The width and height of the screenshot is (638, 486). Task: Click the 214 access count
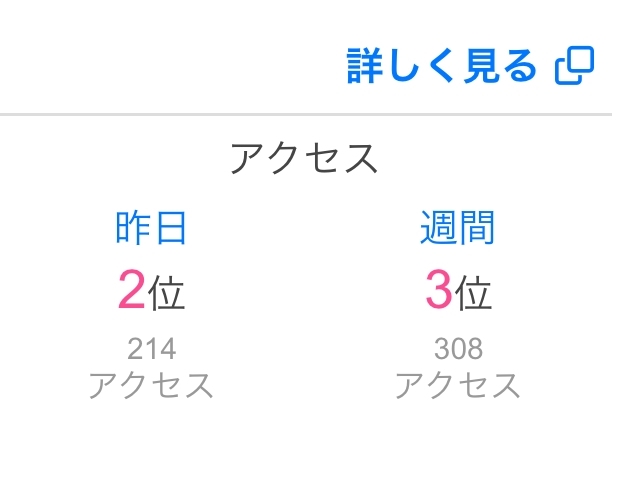151,349
